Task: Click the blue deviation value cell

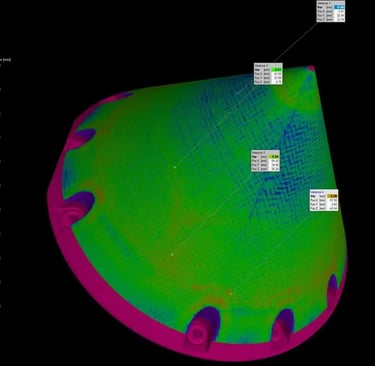Action: point(339,7)
